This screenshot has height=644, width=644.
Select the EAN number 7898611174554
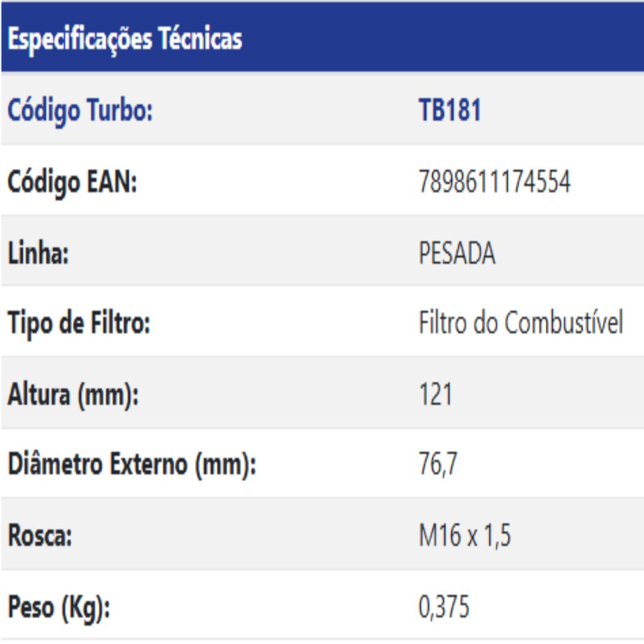point(495,182)
